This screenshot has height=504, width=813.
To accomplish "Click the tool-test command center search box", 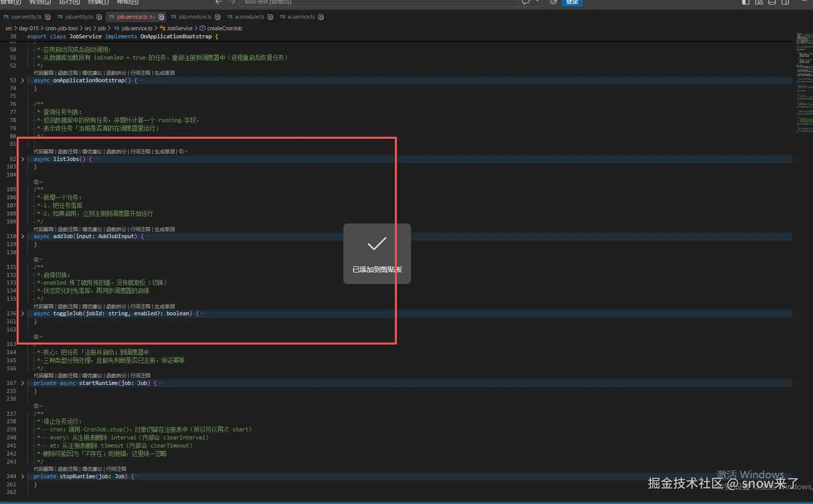I will click(x=379, y=3).
